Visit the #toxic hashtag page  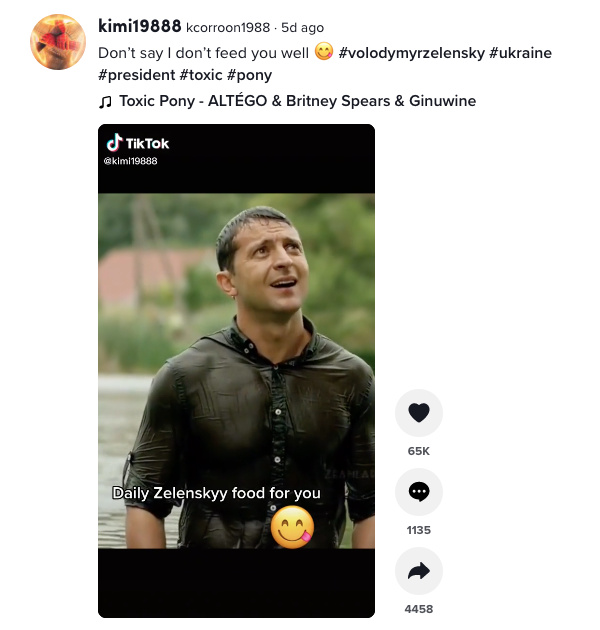click(x=201, y=74)
